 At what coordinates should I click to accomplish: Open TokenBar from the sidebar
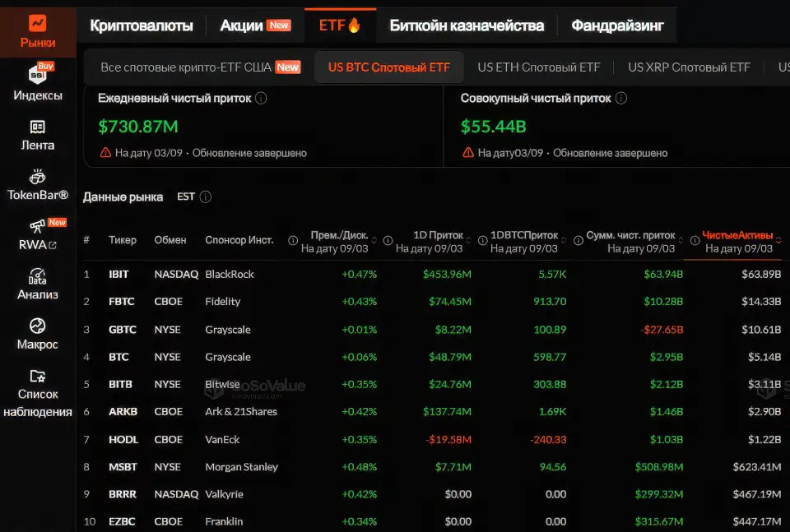[38, 185]
